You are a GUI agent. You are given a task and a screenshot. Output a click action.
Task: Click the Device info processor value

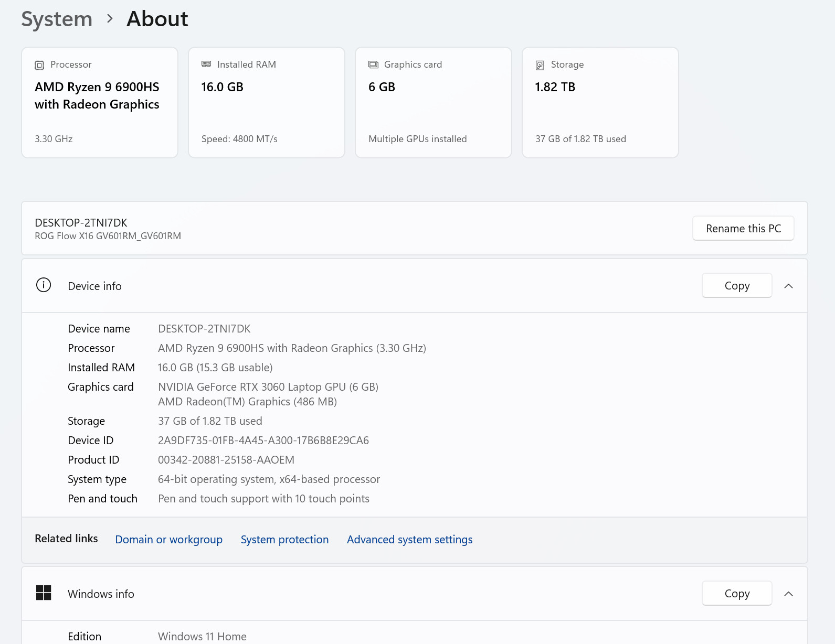click(292, 348)
